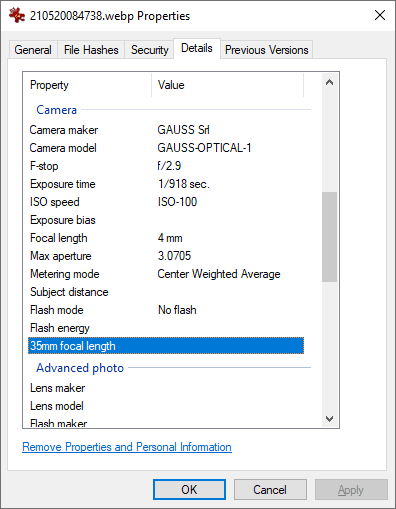Click the scrollbar down arrow

click(x=329, y=419)
